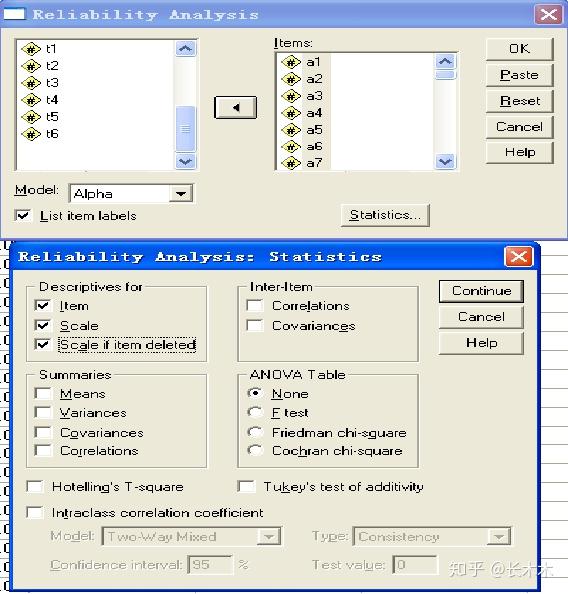Check the Summaries Variances option
The width and height of the screenshot is (568, 594).
pyautogui.click(x=42, y=412)
